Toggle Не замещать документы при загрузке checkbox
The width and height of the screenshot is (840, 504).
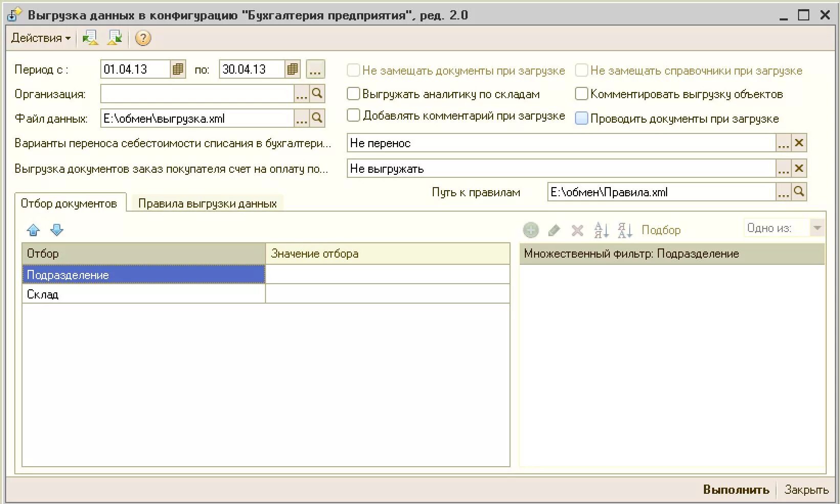click(353, 70)
